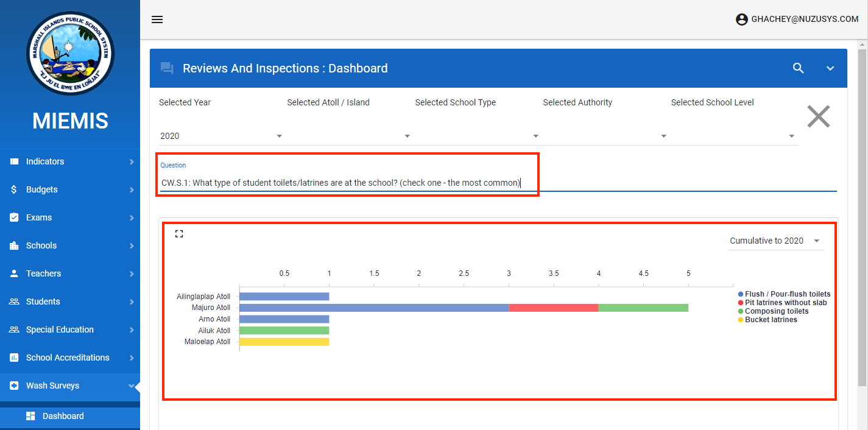Image resolution: width=868 pixels, height=430 pixels.
Task: Click the Question input field
Action: (x=341, y=183)
